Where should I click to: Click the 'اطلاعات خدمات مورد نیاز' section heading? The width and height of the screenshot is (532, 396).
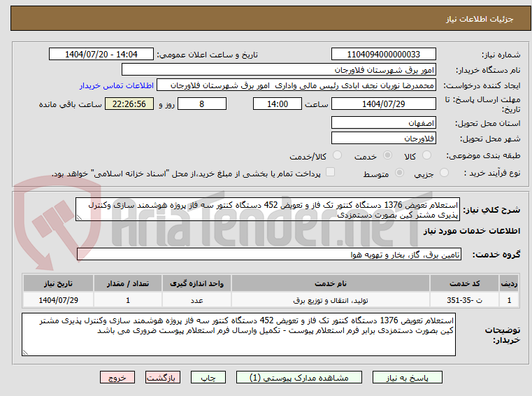pyautogui.click(x=472, y=231)
